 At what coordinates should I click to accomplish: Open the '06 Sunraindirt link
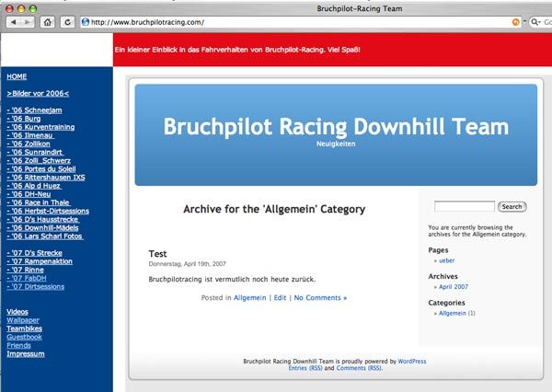point(35,152)
